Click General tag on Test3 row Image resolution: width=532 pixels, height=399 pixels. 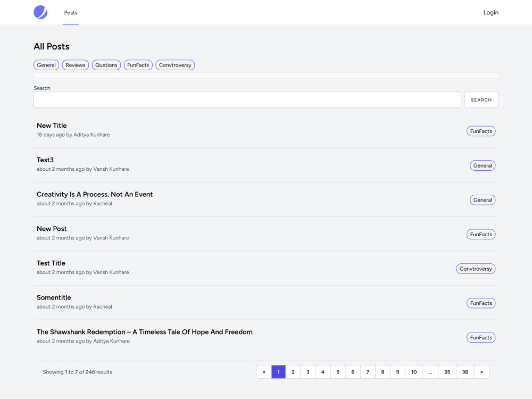pyautogui.click(x=483, y=165)
